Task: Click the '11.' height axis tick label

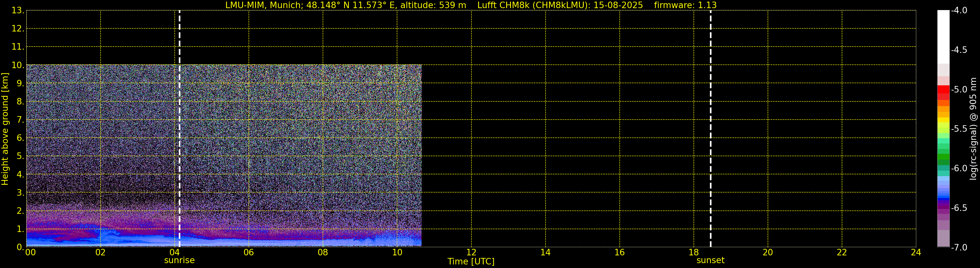Action: [18, 47]
